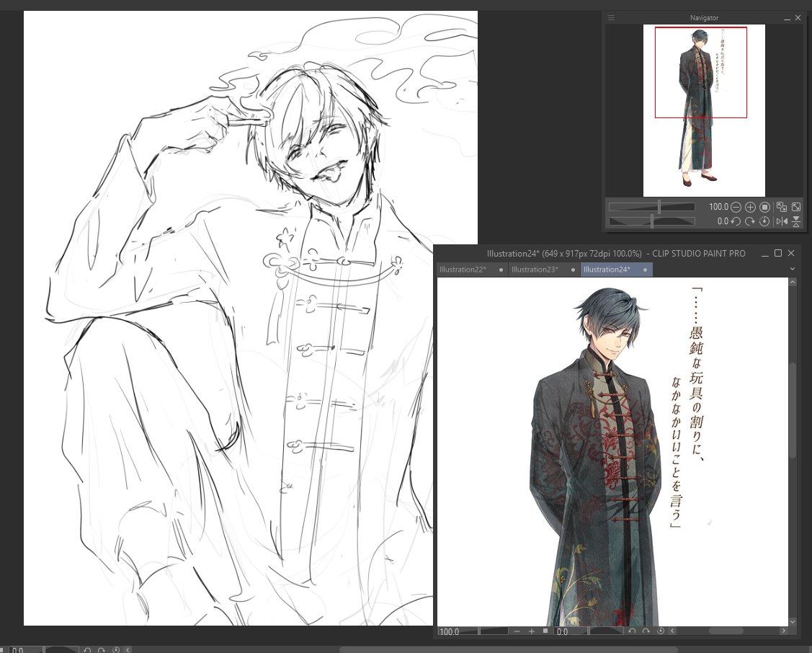This screenshot has width=812, height=653.
Task: Undo using the document's undo arrow
Action: coord(633,631)
